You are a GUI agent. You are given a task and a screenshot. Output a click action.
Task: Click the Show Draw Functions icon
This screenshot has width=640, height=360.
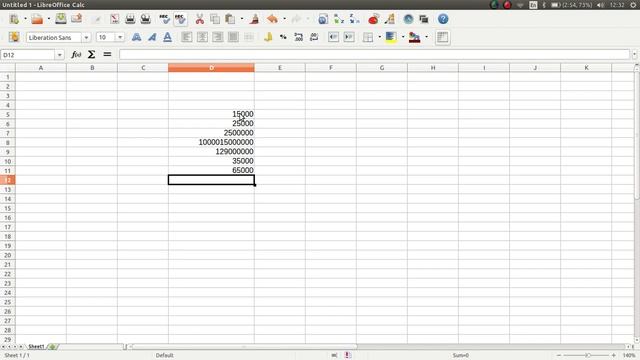(x=390, y=19)
